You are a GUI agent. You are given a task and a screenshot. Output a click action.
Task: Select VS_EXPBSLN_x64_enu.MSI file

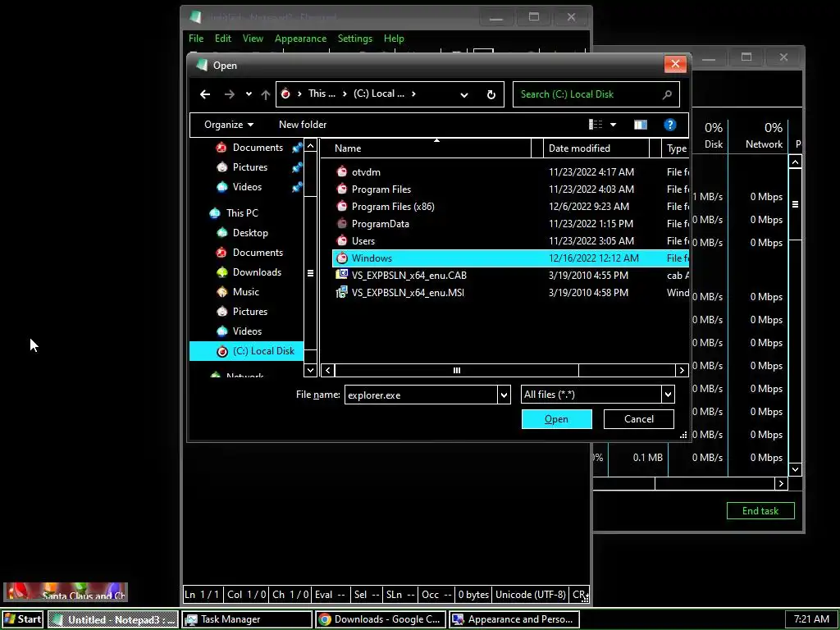point(408,293)
